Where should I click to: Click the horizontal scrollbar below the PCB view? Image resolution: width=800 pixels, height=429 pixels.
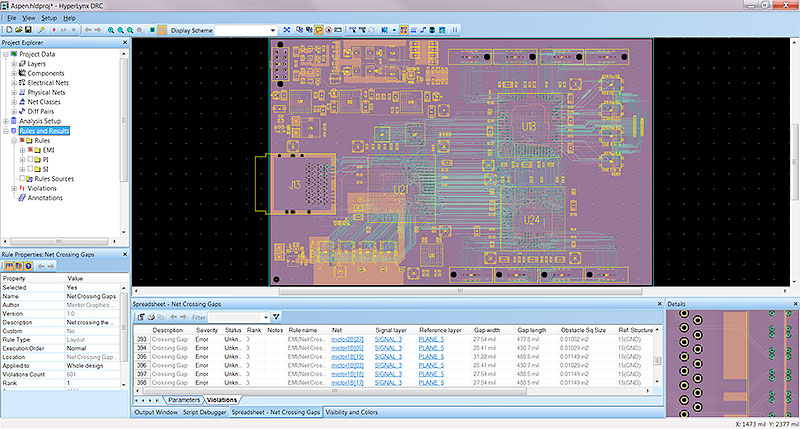tap(460, 291)
